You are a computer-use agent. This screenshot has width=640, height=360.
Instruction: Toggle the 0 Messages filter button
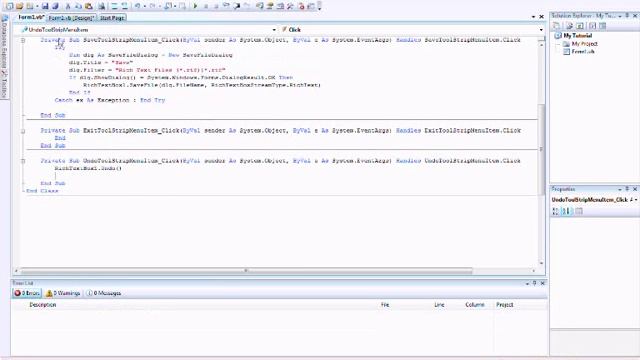pos(104,293)
